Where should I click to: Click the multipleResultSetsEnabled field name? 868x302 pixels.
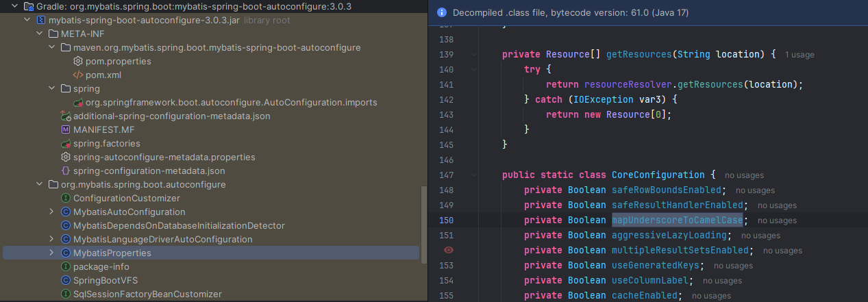click(x=680, y=250)
